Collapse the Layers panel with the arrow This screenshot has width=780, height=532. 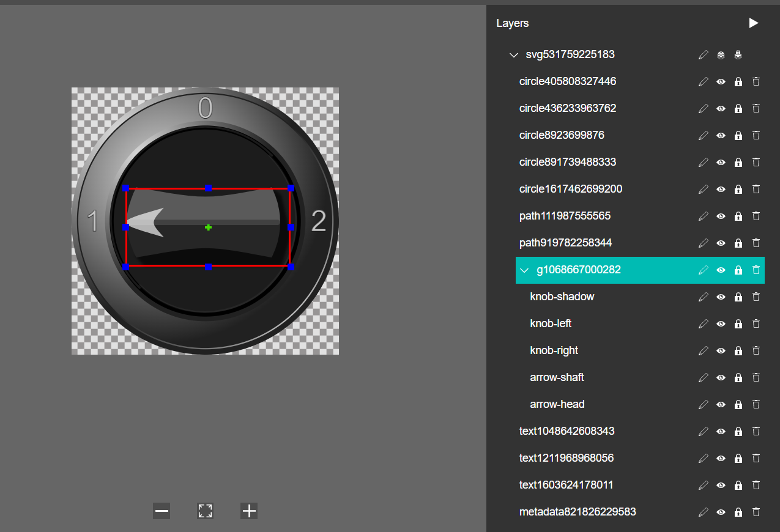[x=754, y=23]
